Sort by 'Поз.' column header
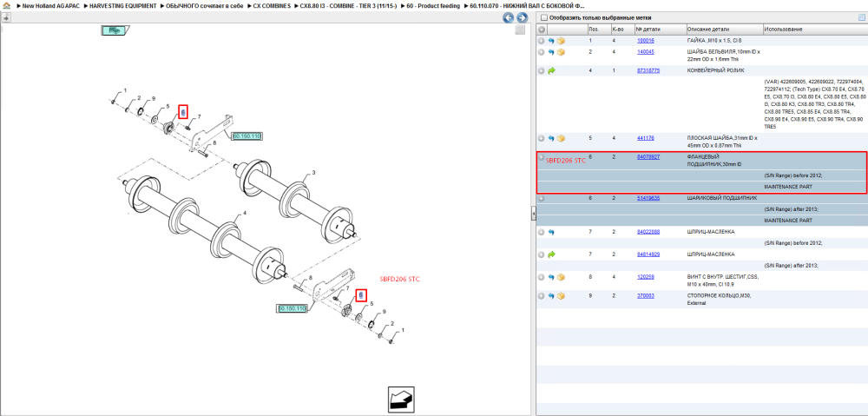 (598, 30)
